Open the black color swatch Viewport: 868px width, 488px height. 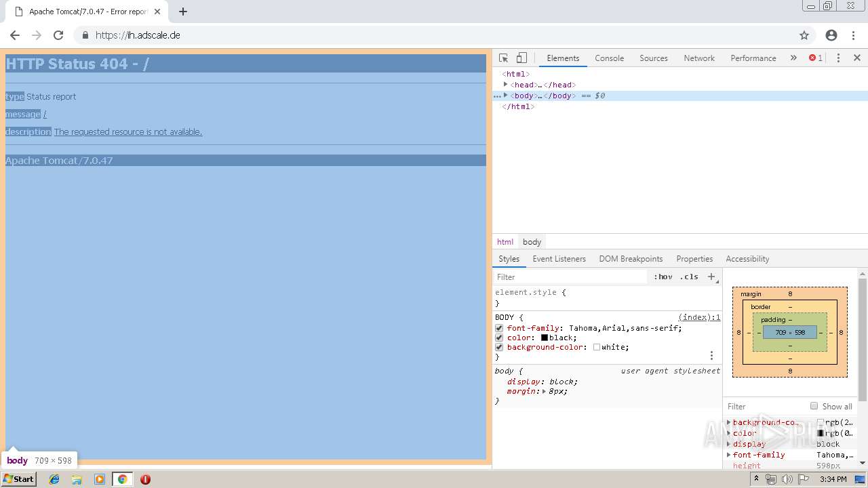click(544, 338)
